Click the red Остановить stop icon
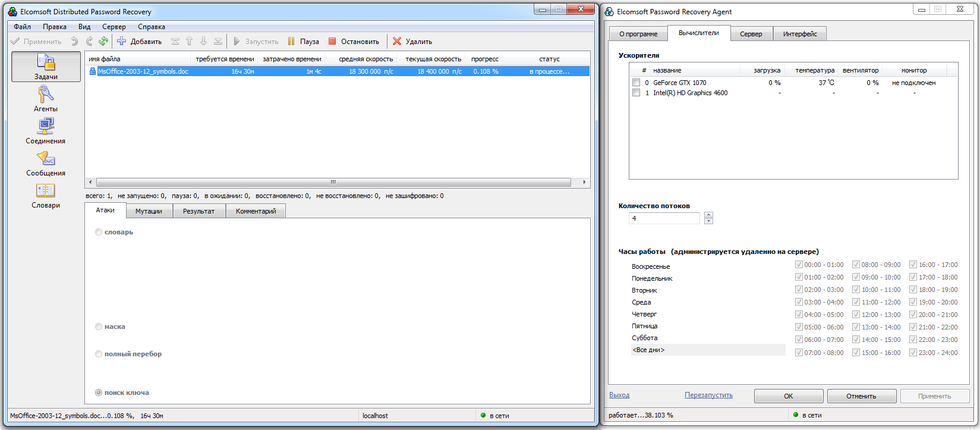 click(332, 41)
